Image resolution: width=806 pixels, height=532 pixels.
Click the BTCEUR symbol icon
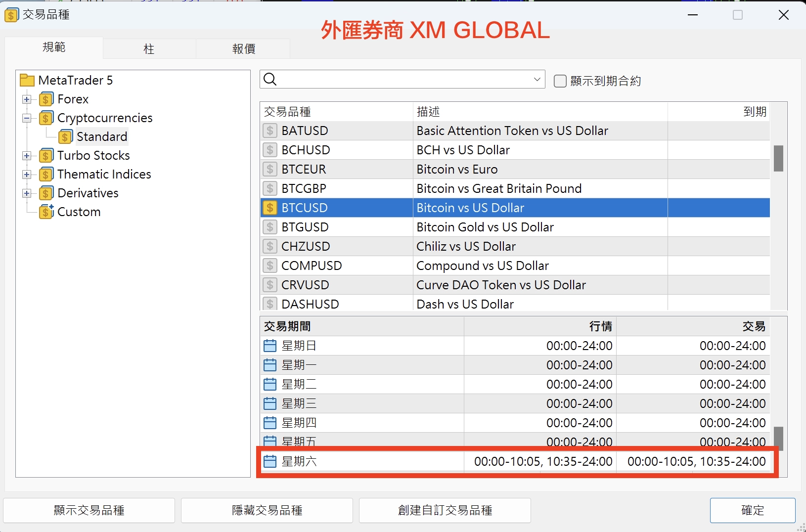point(270,169)
